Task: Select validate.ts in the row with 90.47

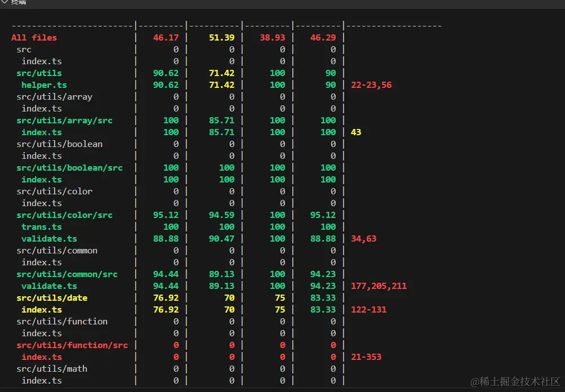Action: pyautogui.click(x=49, y=238)
